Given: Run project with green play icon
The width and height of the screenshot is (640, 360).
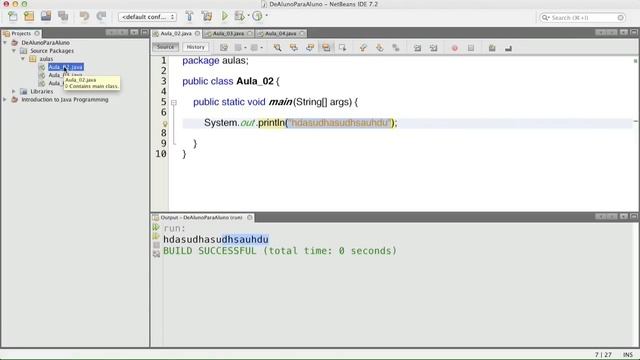Looking at the screenshot, I should click(224, 16).
